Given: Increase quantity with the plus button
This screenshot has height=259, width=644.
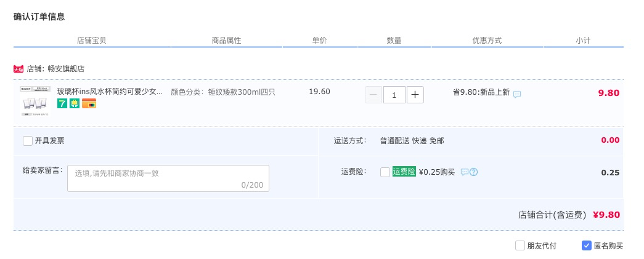Looking at the screenshot, I should [415, 95].
